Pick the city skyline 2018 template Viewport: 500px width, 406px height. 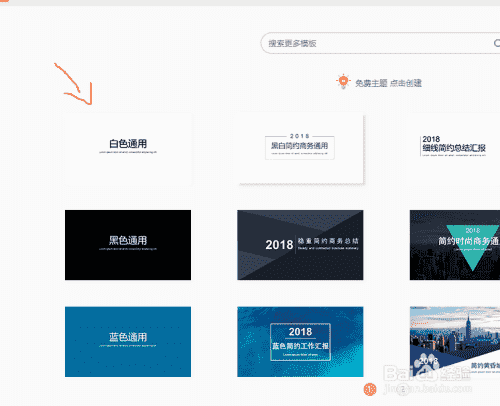455,342
